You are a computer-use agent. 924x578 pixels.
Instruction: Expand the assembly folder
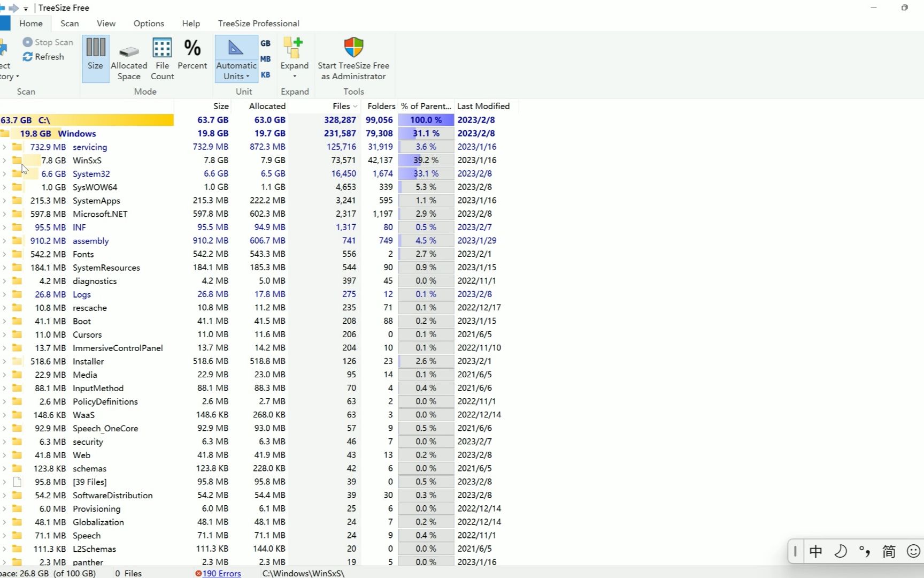(4, 240)
